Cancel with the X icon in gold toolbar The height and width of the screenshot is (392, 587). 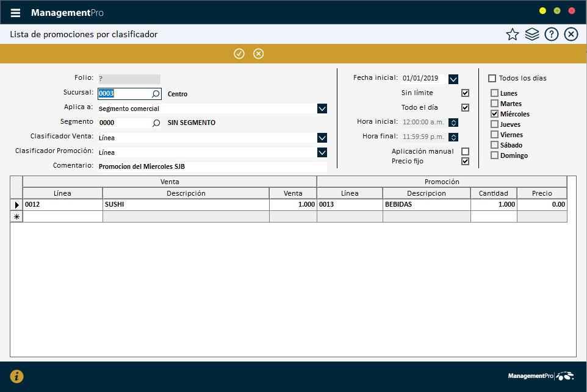pyautogui.click(x=258, y=54)
